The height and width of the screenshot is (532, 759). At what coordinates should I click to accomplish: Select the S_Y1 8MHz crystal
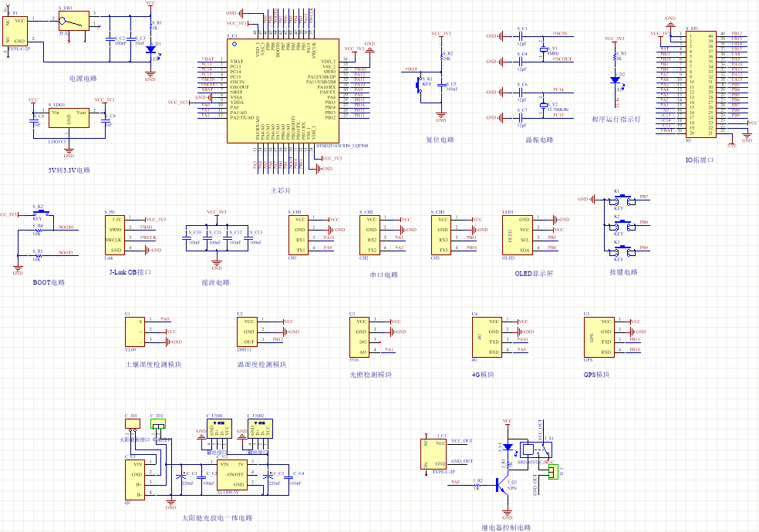click(543, 49)
